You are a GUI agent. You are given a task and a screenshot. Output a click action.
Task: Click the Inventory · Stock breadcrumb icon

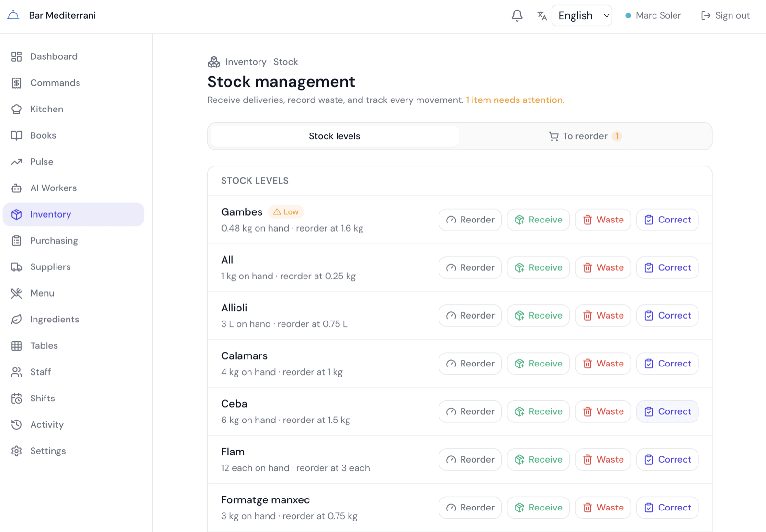tap(214, 62)
